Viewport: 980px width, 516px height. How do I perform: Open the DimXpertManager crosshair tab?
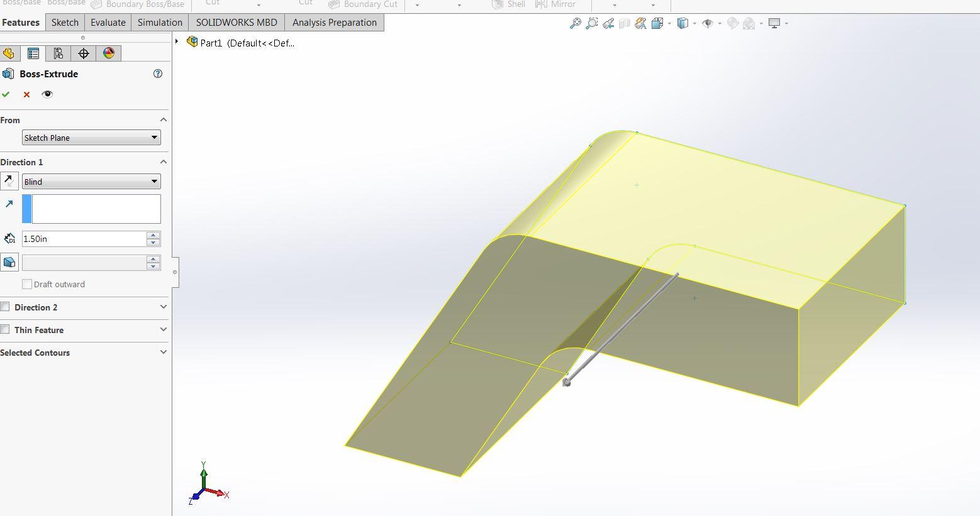(x=84, y=53)
